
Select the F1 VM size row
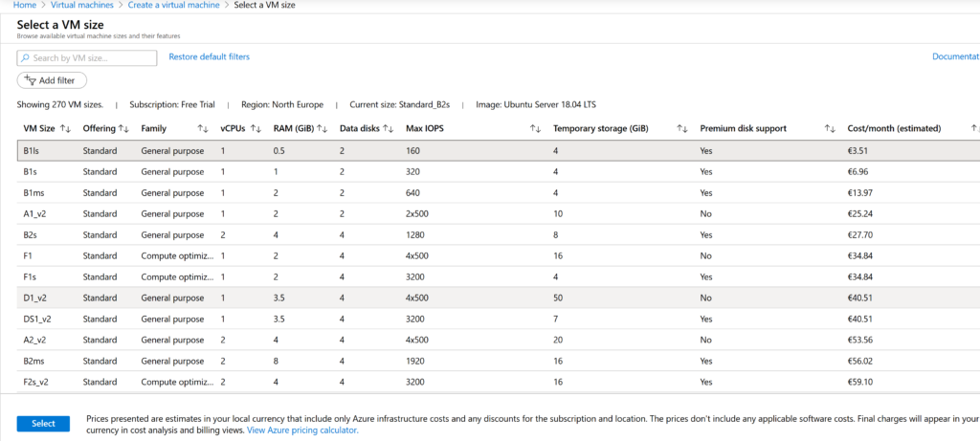coord(498,255)
